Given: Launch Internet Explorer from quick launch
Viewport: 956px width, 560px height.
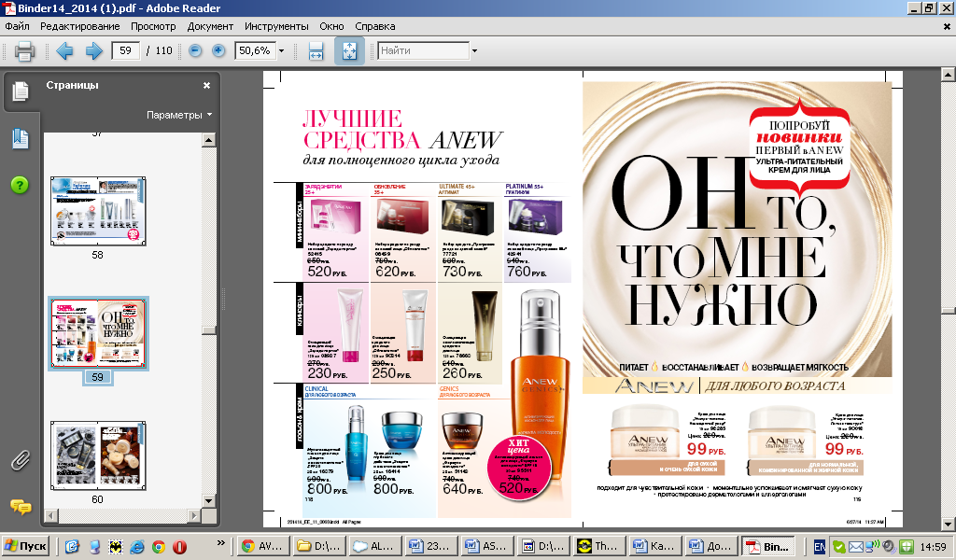Looking at the screenshot, I should pyautogui.click(x=136, y=547).
